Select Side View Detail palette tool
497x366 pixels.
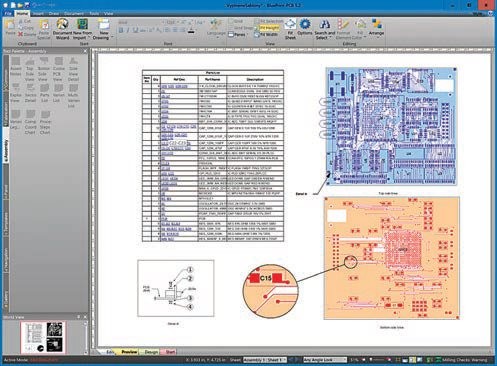(x=73, y=69)
